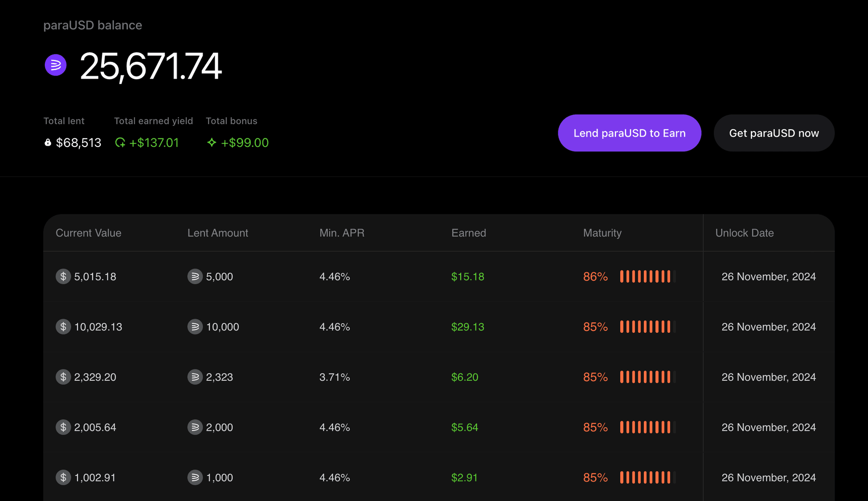This screenshot has height=501, width=868.
Task: Click the paraUSD icon beside 5,000
Action: [x=195, y=276]
